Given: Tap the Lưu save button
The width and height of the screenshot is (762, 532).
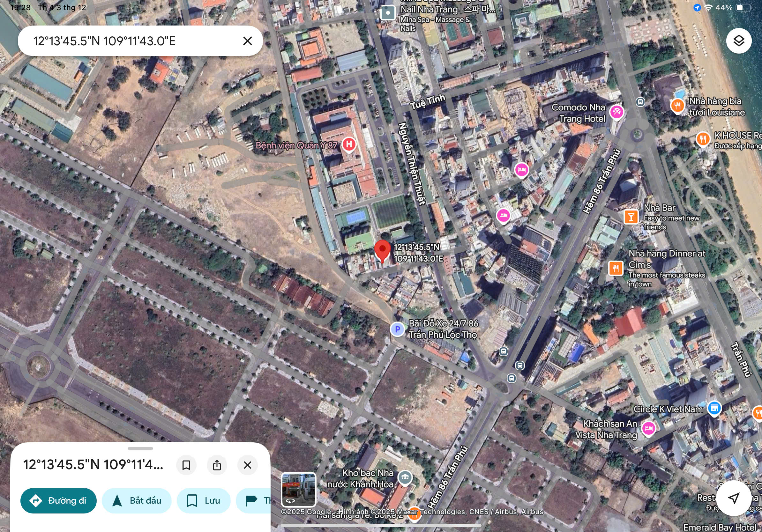Looking at the screenshot, I should [203, 500].
